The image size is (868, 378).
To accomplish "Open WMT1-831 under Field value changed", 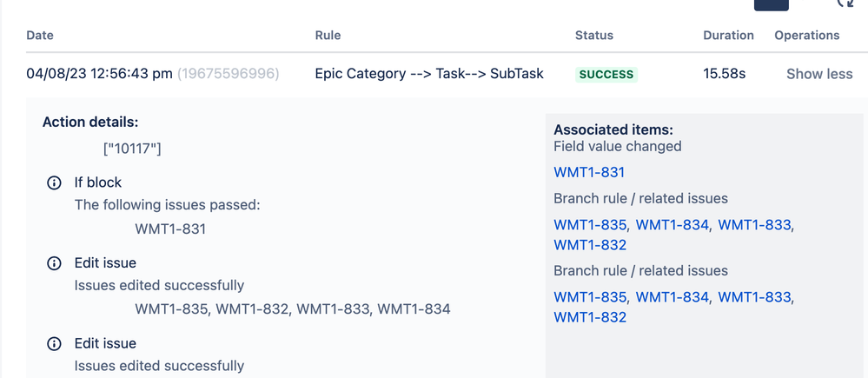I will click(589, 173).
